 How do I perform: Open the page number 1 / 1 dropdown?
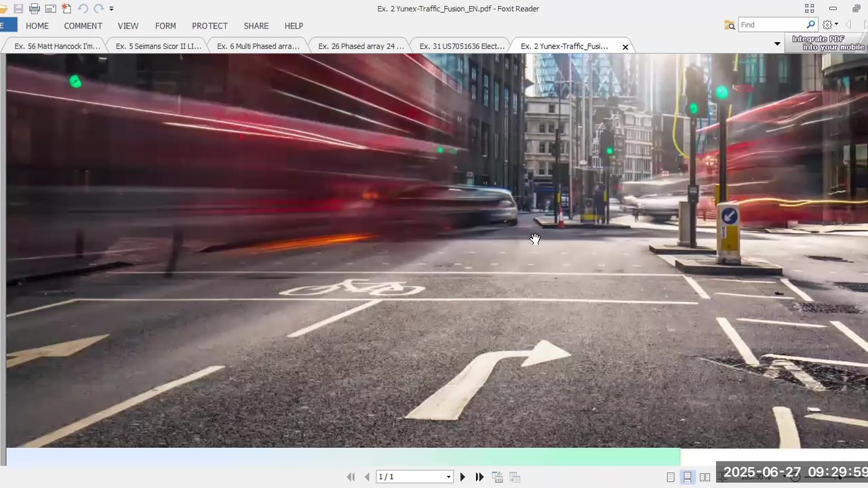click(x=448, y=477)
